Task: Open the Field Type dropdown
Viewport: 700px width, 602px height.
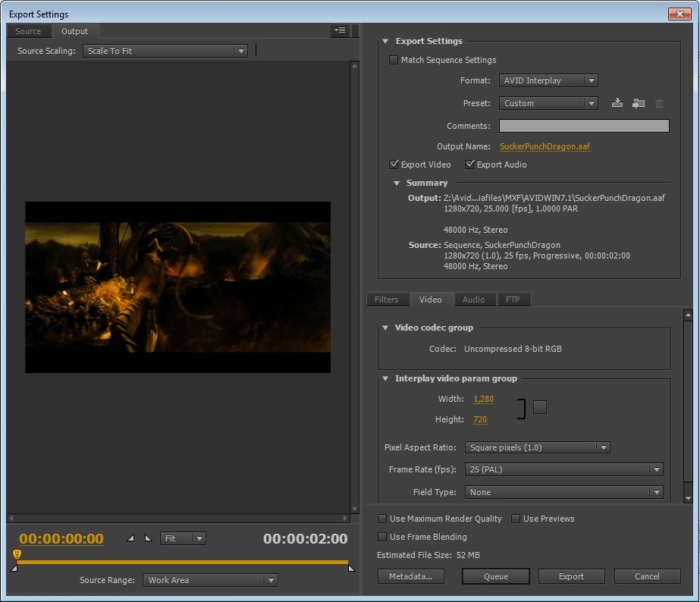Action: (563, 492)
